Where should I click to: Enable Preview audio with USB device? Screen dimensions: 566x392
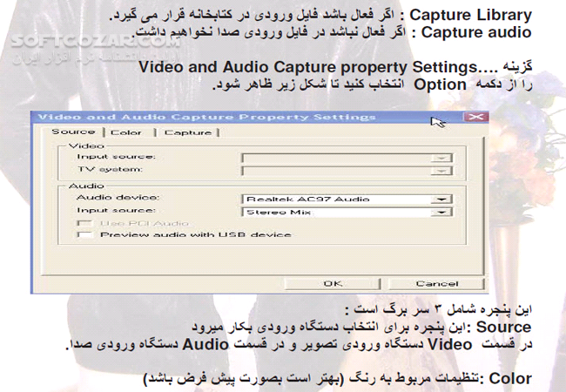point(84,235)
